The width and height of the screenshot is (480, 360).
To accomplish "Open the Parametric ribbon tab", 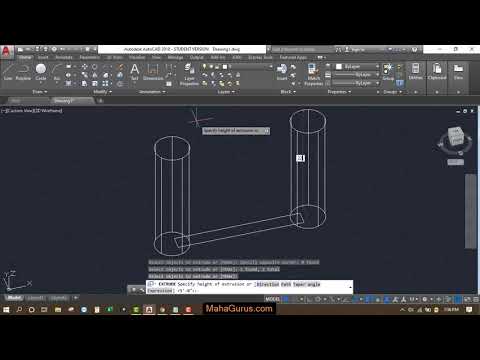I will 89,57.
